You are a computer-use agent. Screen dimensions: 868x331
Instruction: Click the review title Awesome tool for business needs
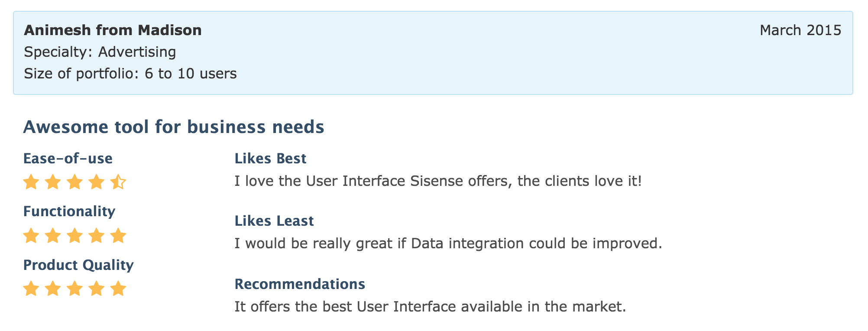click(x=173, y=127)
